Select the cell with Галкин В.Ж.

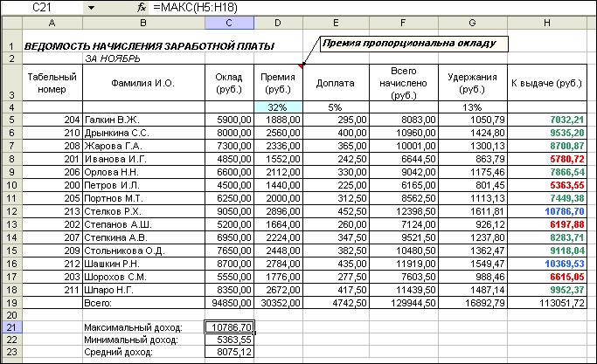[x=142, y=119]
